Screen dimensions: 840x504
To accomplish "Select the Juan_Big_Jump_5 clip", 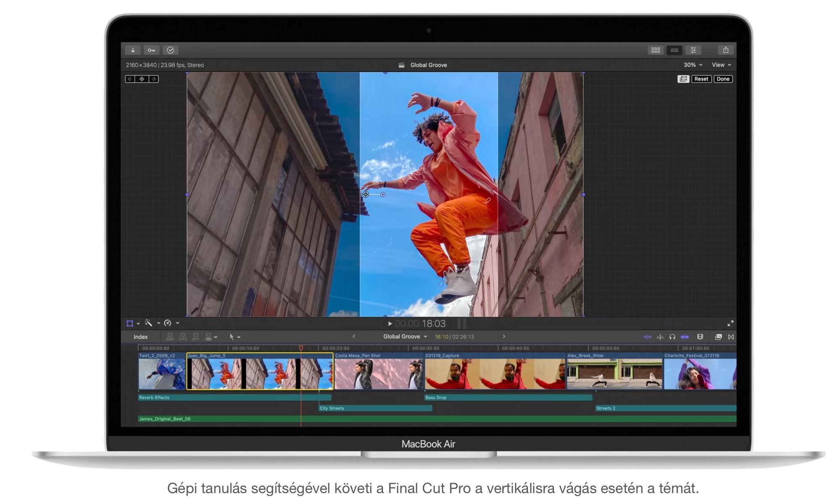I will (x=260, y=371).
